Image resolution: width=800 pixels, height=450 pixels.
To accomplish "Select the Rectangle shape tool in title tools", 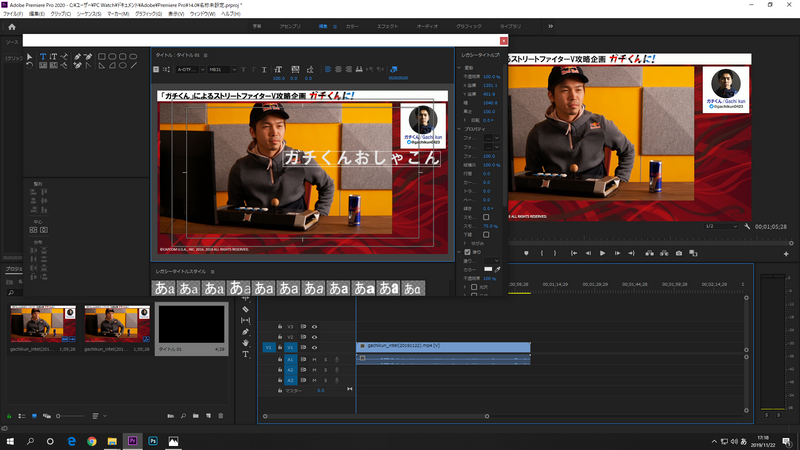I will [x=103, y=56].
